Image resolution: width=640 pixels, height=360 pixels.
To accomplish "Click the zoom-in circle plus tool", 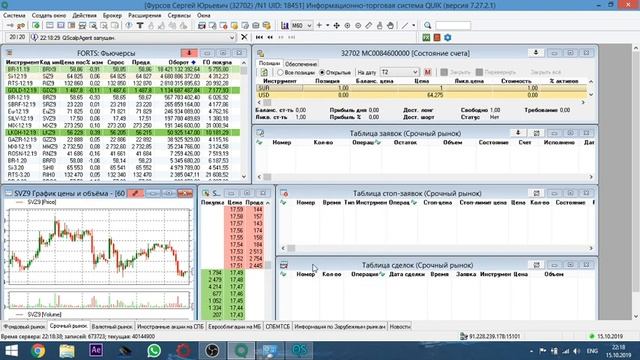I will [x=347, y=25].
